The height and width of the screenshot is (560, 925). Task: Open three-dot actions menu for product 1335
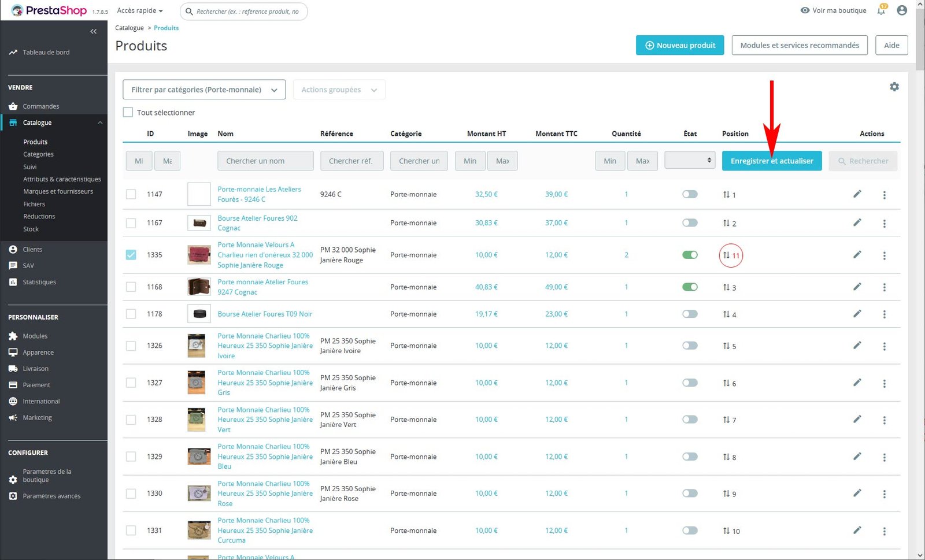(884, 255)
